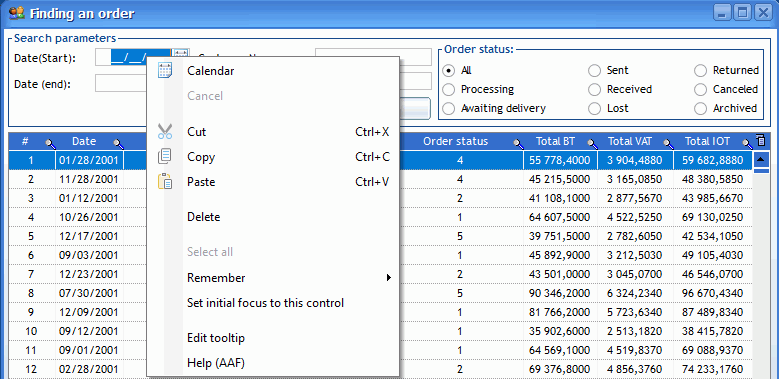This screenshot has width=779, height=379.
Task: Click magnifier icon in # column header
Action: click(x=51, y=144)
